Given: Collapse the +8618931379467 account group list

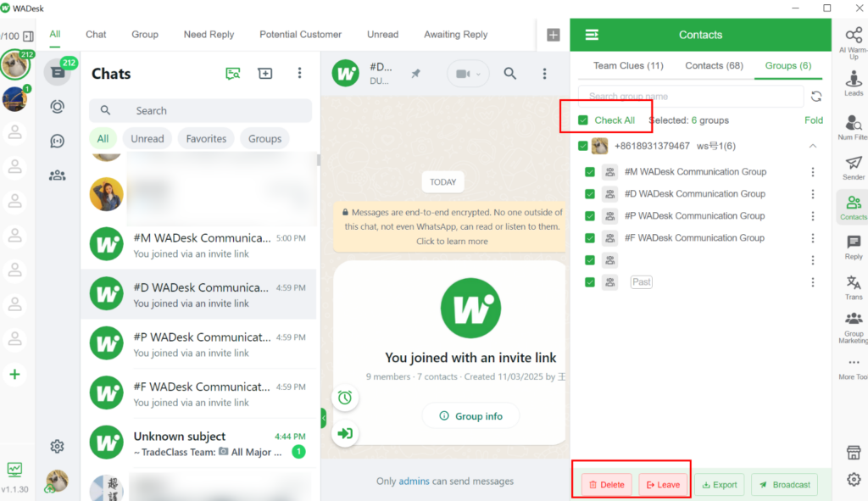Looking at the screenshot, I should (x=813, y=146).
